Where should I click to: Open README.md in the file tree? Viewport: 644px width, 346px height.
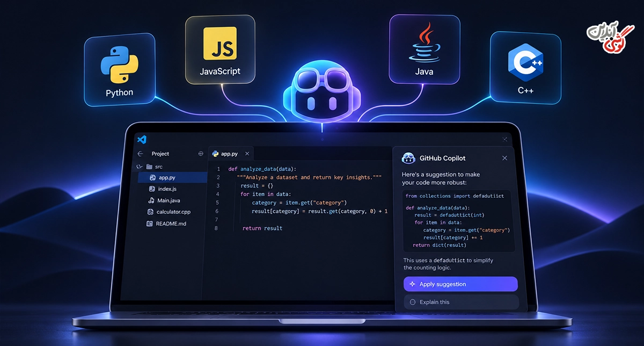[x=172, y=224]
